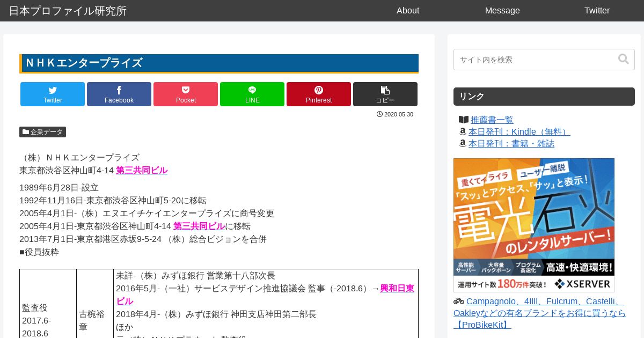Image resolution: width=644 pixels, height=338 pixels.
Task: Open the 興和日東ビル link
Action: [x=397, y=289]
